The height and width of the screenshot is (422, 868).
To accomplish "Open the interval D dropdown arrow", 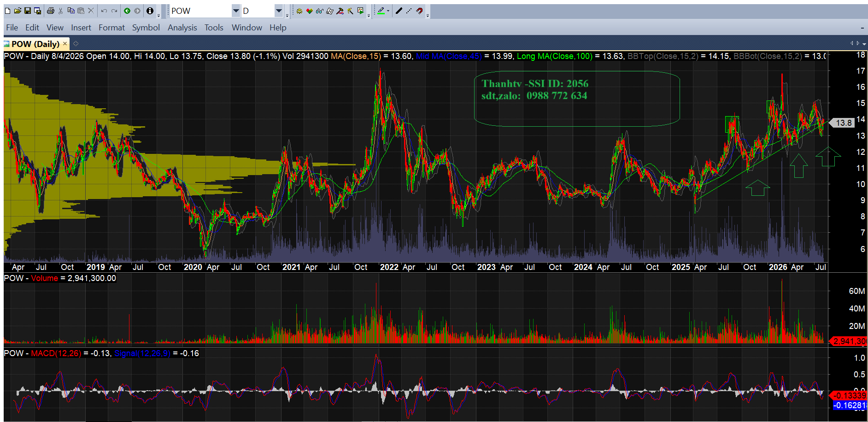I will point(279,11).
